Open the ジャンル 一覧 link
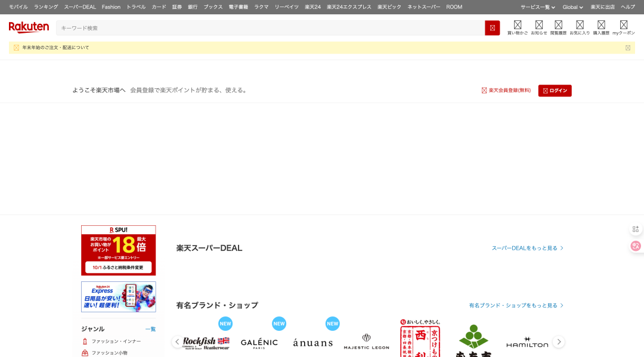Viewport: 644px width, 357px height. point(150,329)
